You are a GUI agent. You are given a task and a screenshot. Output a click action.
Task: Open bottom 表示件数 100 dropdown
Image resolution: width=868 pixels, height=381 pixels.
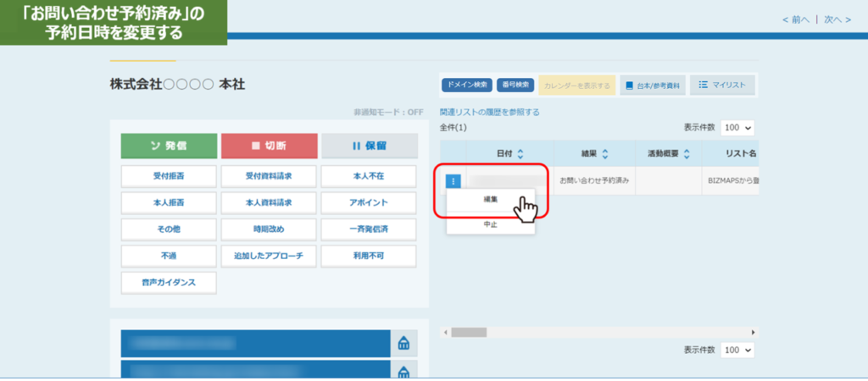[x=737, y=350]
